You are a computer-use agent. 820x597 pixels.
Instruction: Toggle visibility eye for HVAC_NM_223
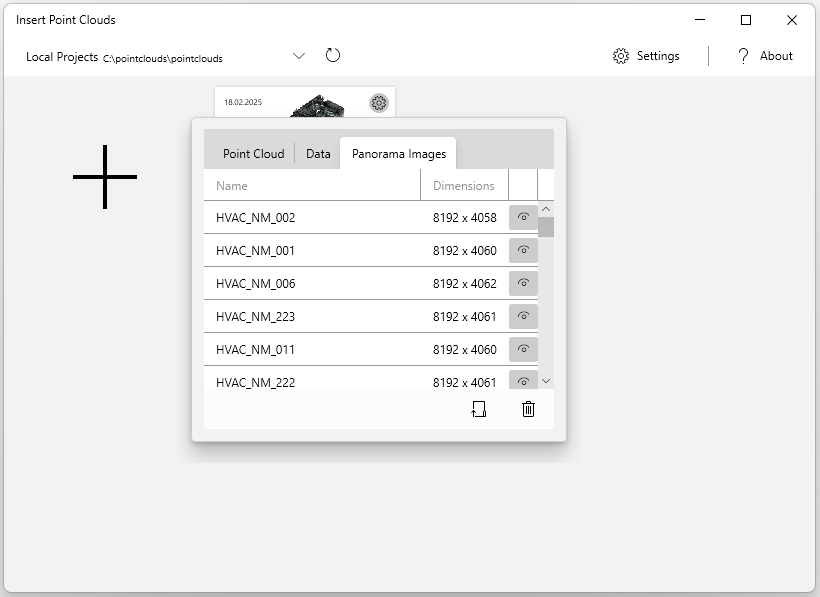click(x=523, y=316)
